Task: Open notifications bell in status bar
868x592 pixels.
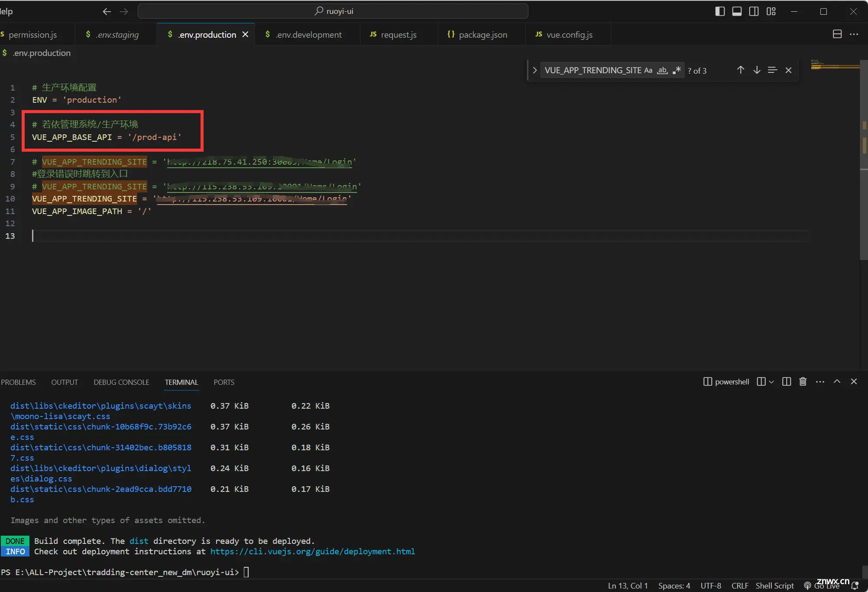Action: tap(855, 586)
